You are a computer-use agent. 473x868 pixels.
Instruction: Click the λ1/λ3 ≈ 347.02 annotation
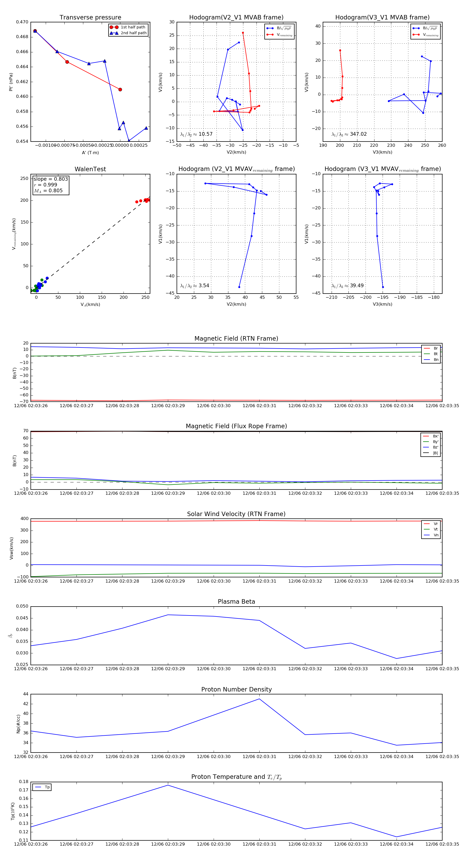(349, 134)
